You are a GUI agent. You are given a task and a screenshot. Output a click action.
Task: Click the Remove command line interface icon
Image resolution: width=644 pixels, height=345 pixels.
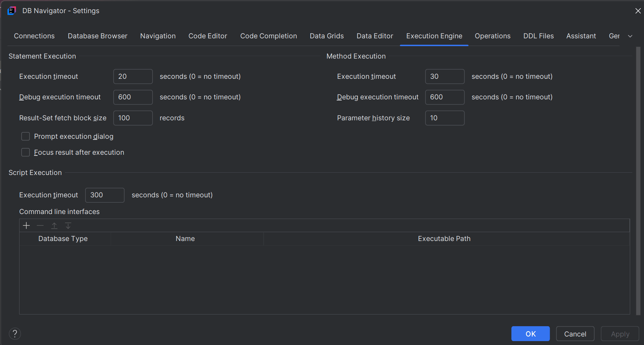(40, 225)
